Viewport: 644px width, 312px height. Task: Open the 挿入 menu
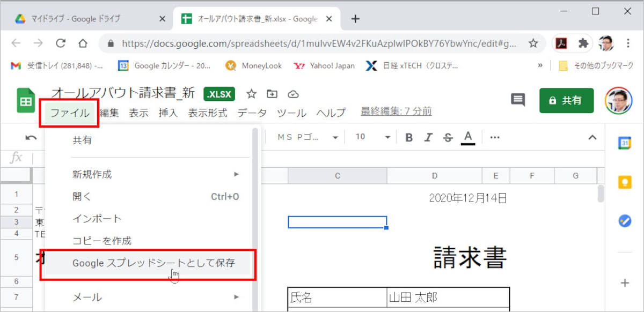[x=168, y=113]
